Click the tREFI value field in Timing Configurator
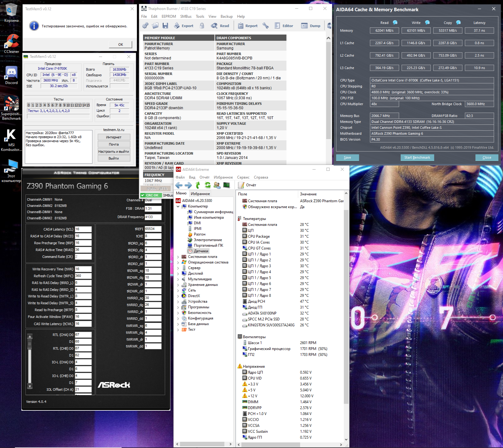Viewport: 503px width, 448px height. pyautogui.click(x=153, y=229)
